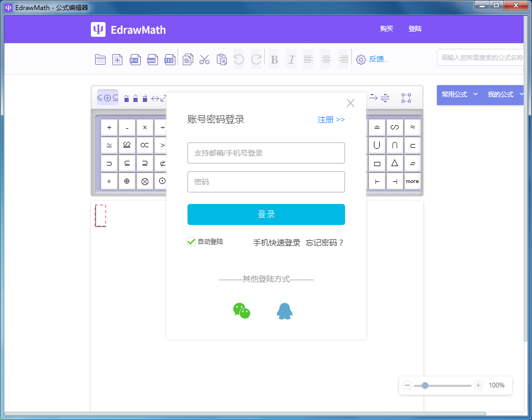Insert the parallelogram symbol
Screen dimensions: 532x420
pos(413,163)
